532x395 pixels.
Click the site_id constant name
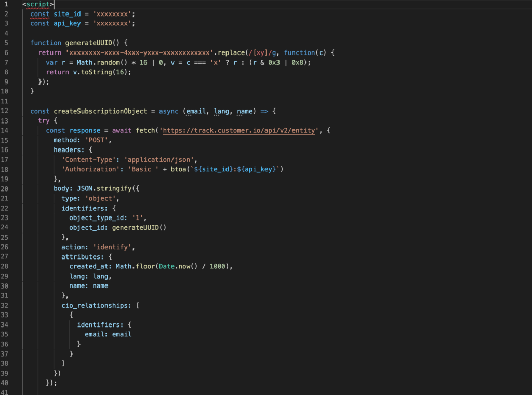coord(67,14)
